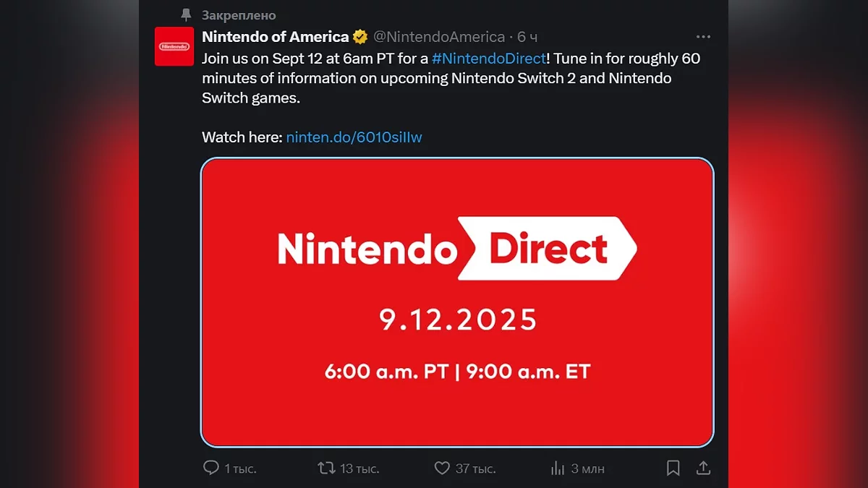Click the "13 тыс." reposts count
This screenshot has height=488, width=868.
coord(359,468)
